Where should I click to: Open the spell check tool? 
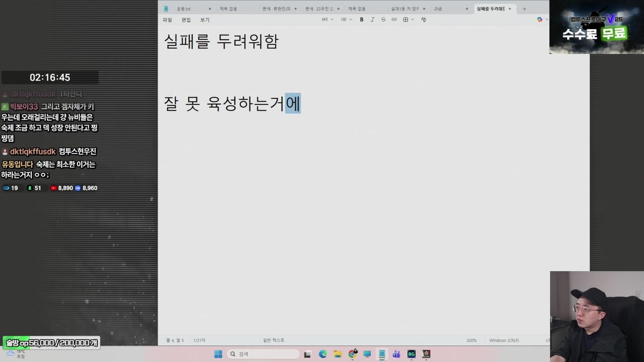(x=423, y=19)
